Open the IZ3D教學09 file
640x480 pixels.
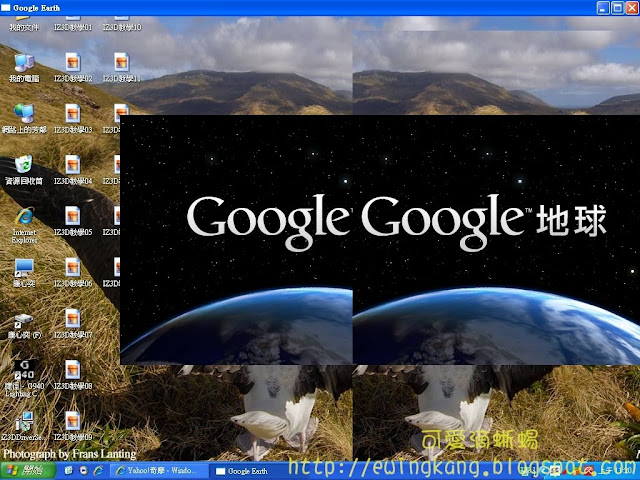(73, 426)
